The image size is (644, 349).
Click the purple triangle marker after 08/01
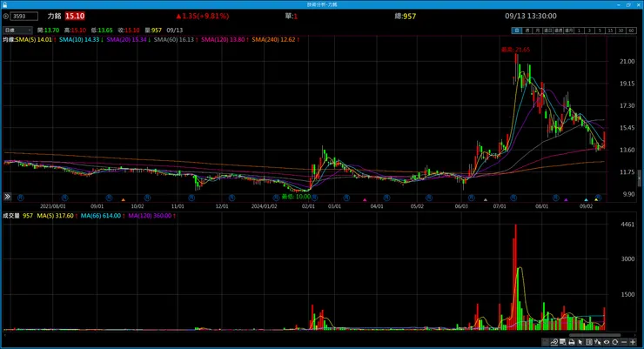[x=566, y=200]
